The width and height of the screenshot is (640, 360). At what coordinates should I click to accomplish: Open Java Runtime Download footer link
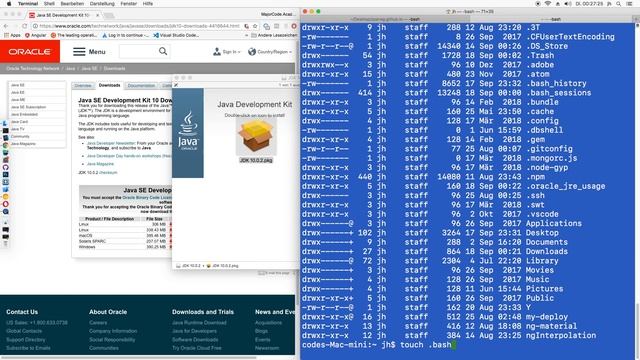199,322
